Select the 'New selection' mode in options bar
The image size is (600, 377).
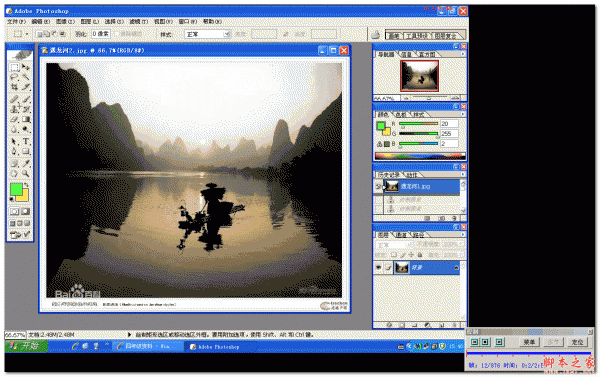[x=39, y=34]
